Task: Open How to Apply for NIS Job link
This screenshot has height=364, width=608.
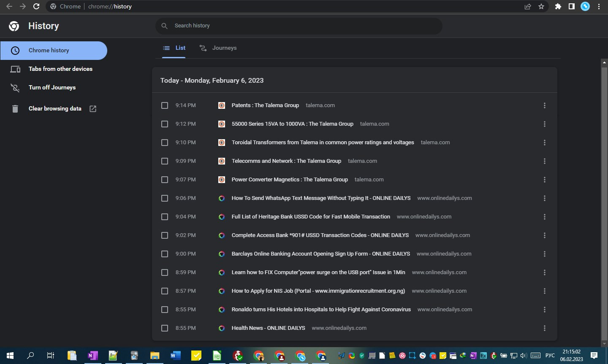Action: tap(318, 291)
